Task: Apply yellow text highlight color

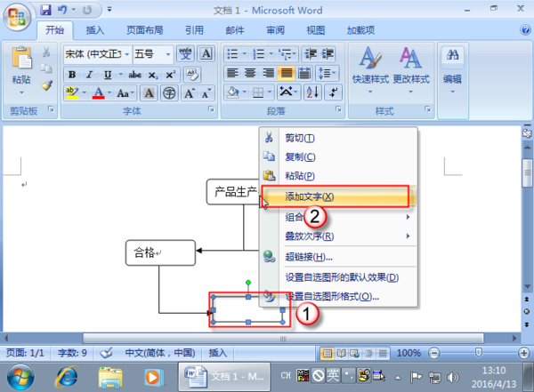Action: pos(72,93)
